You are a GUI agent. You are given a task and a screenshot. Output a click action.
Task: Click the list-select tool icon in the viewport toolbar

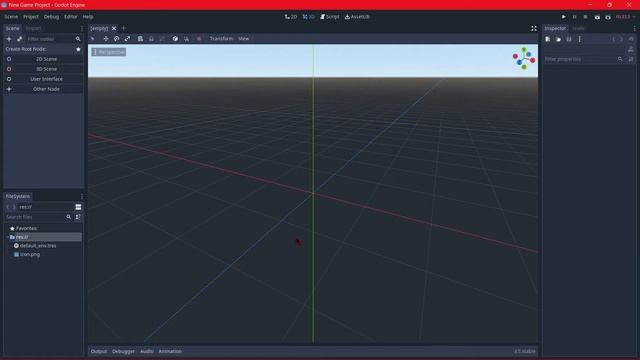pyautogui.click(x=140, y=38)
